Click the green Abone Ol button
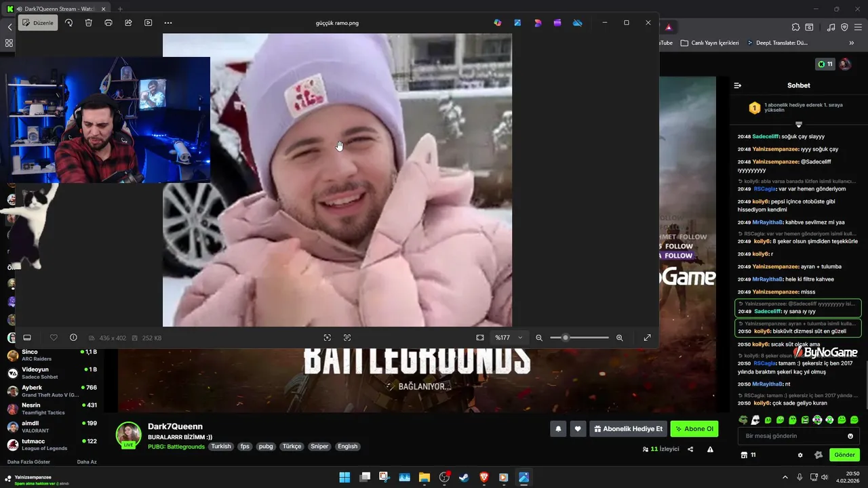Screen dimensions: 868x488 tap(694, 429)
